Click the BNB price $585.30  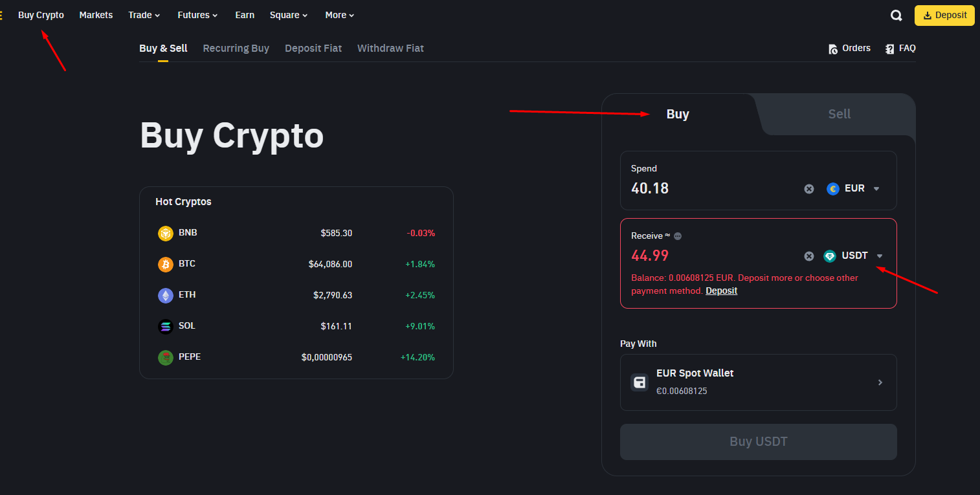click(337, 233)
